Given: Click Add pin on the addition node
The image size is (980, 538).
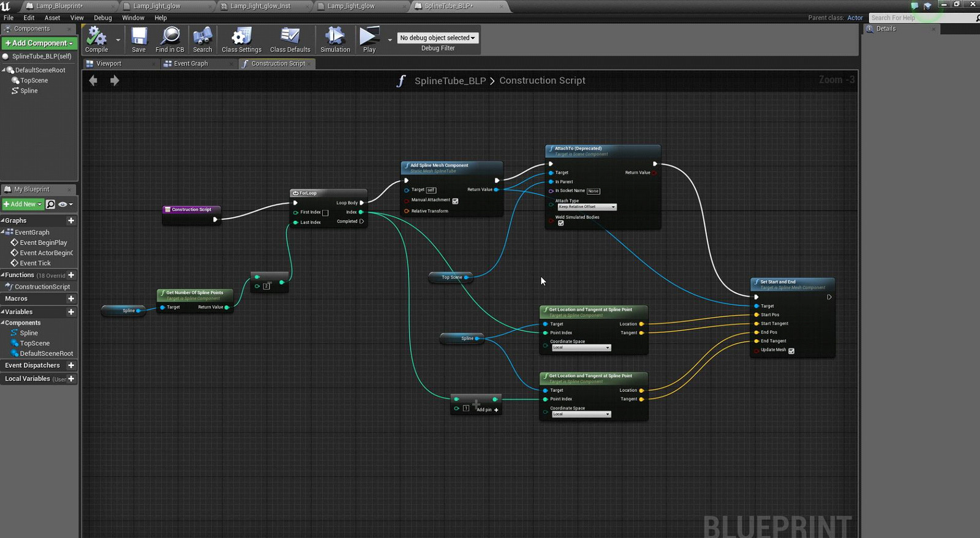Looking at the screenshot, I should [x=488, y=409].
